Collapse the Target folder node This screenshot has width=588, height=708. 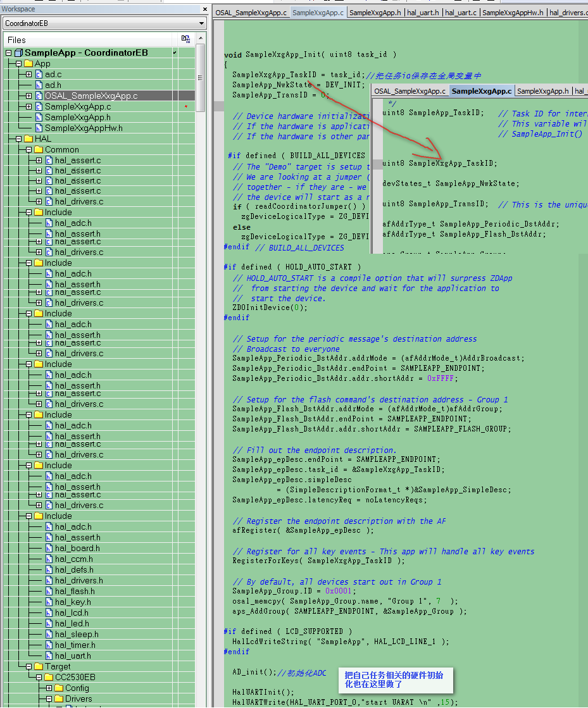pos(29,666)
